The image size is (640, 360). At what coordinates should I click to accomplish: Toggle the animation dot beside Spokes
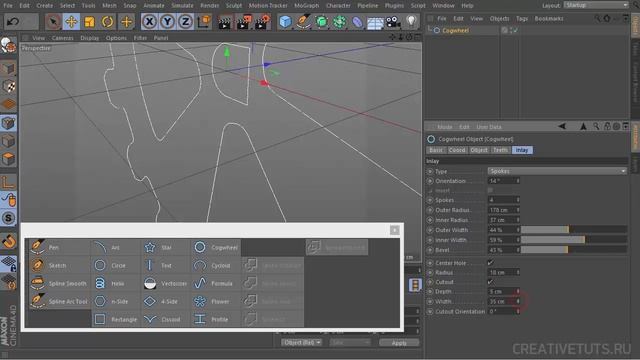tap(430, 200)
